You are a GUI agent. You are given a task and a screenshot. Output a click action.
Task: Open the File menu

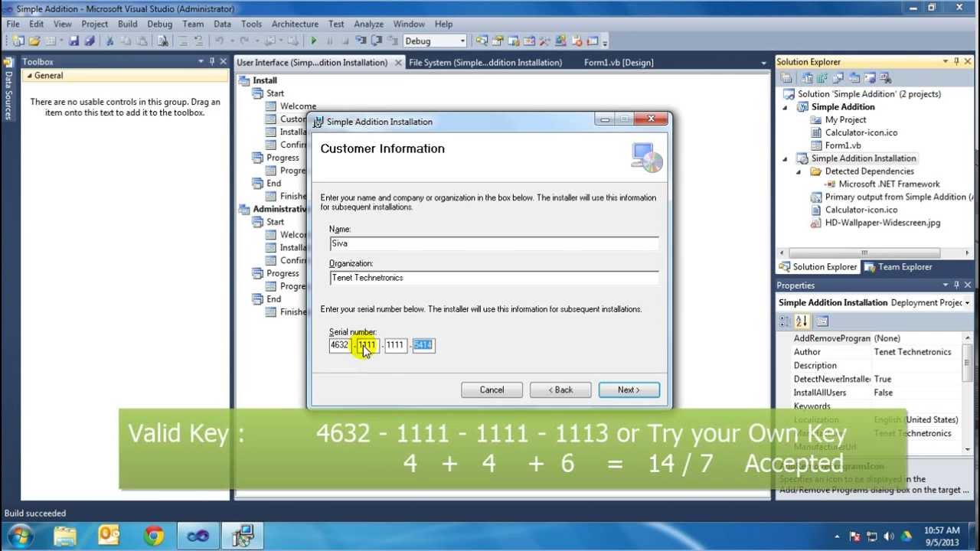(13, 24)
